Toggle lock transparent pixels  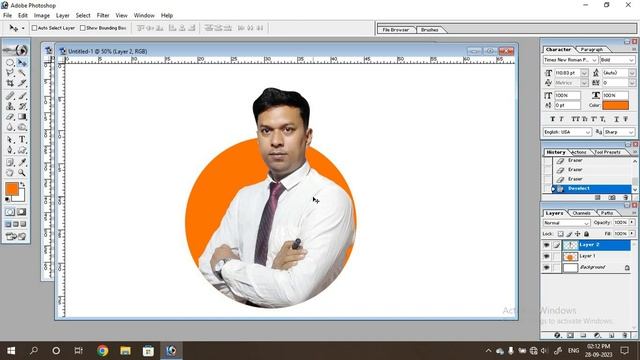click(560, 234)
